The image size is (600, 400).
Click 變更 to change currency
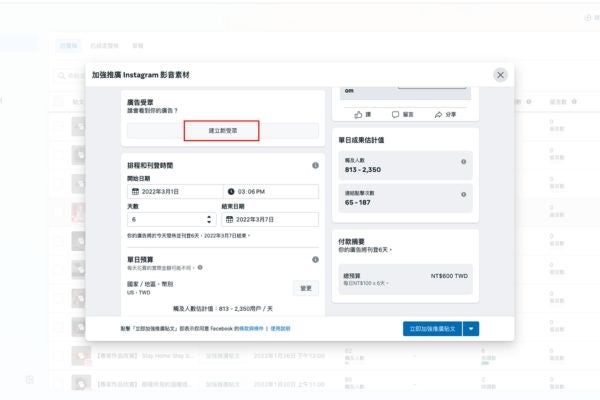(x=306, y=288)
